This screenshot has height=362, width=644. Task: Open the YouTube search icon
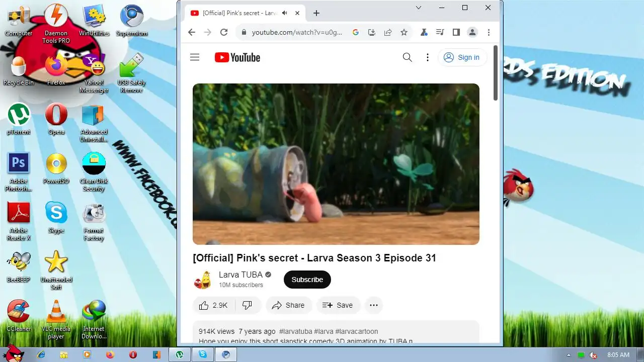[x=408, y=57]
